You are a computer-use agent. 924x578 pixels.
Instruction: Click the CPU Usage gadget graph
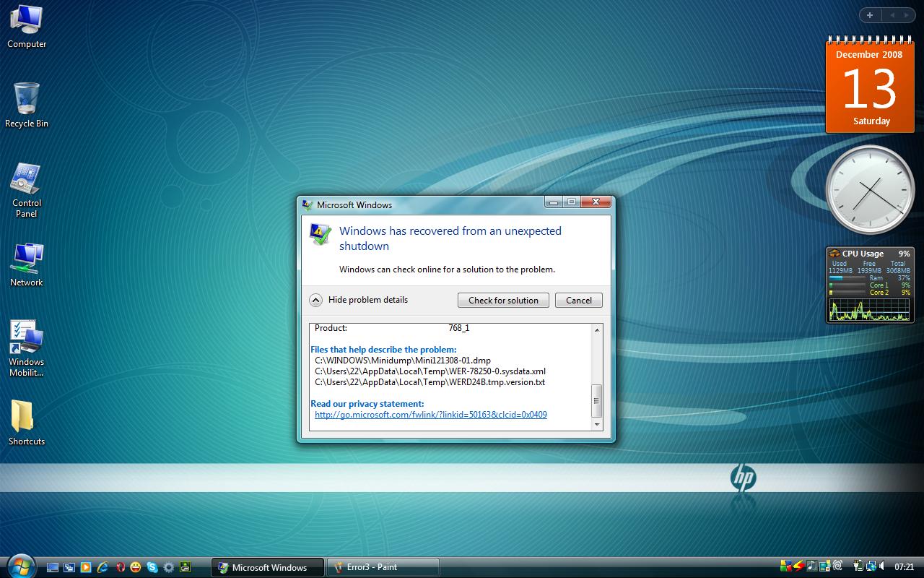869,310
